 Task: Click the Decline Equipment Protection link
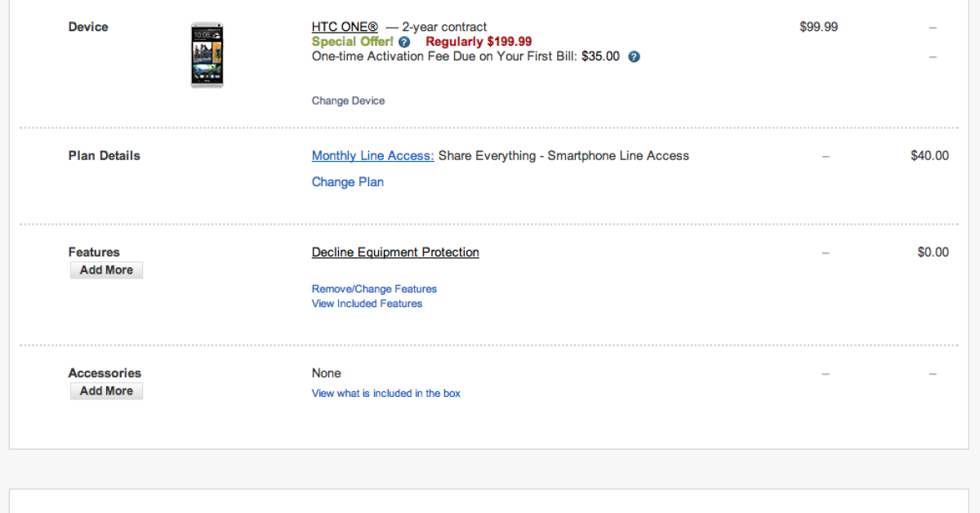tap(395, 252)
